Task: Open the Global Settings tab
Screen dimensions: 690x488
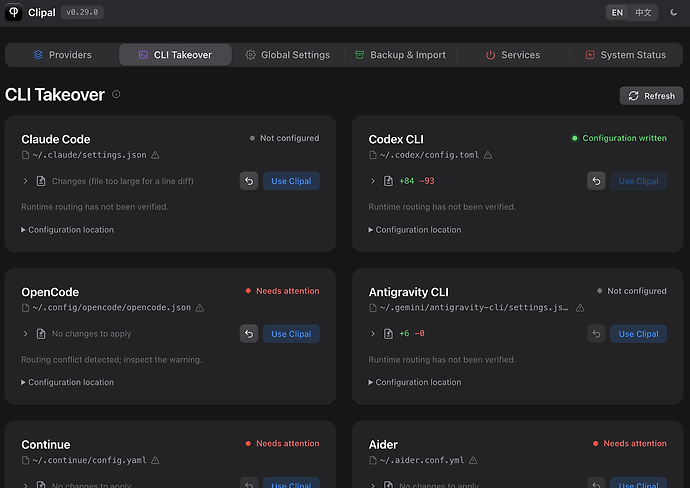Action: 288,55
